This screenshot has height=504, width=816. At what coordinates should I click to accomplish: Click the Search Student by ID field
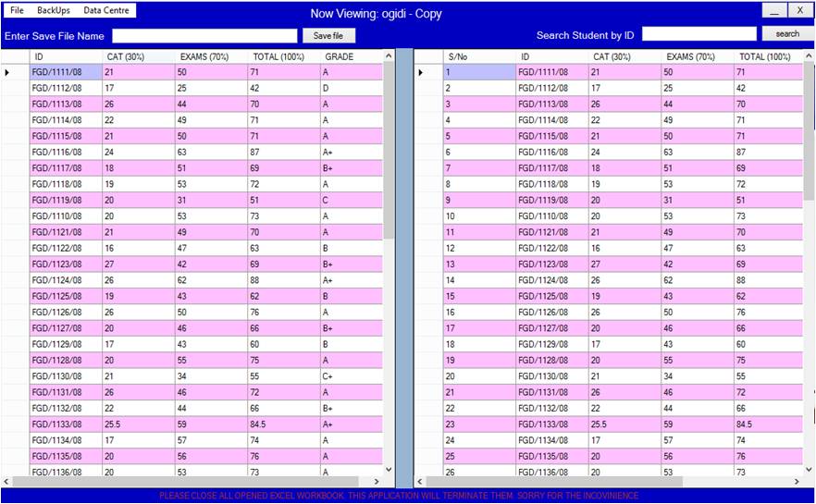pyautogui.click(x=699, y=34)
